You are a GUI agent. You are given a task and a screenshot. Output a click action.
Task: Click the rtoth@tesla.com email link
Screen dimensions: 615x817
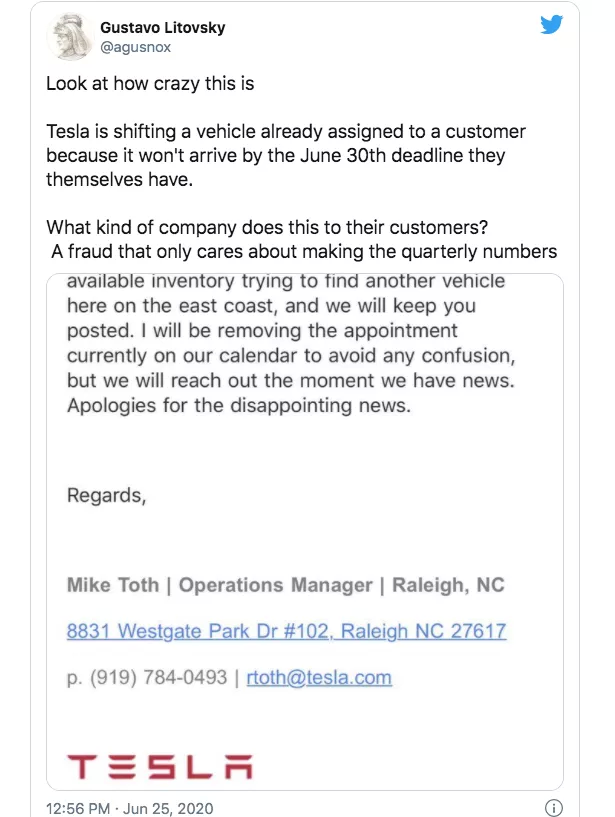tap(318, 677)
